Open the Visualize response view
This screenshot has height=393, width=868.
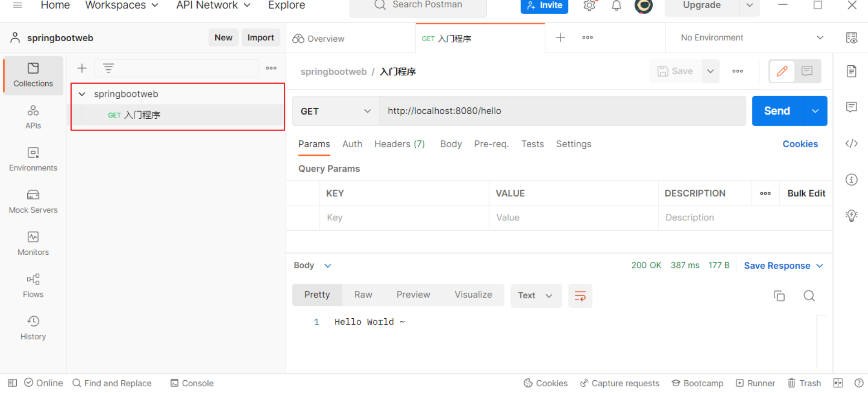coord(473,295)
